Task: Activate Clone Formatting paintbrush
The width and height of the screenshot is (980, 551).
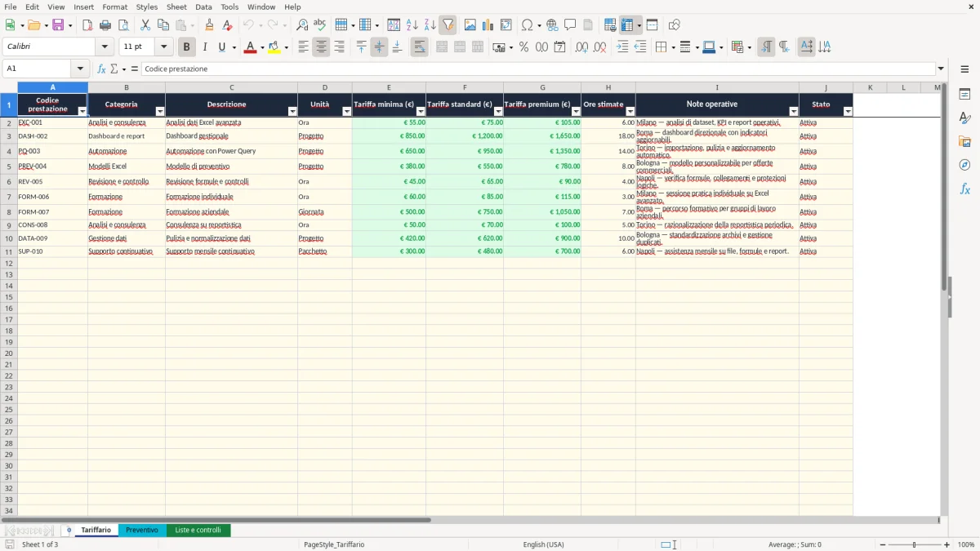Action: (210, 25)
